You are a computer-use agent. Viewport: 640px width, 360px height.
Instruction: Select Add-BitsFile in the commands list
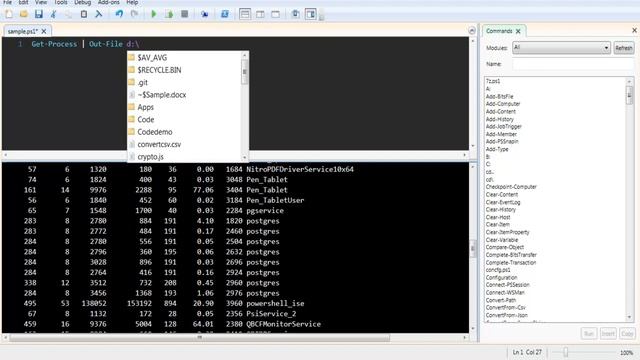[499, 96]
